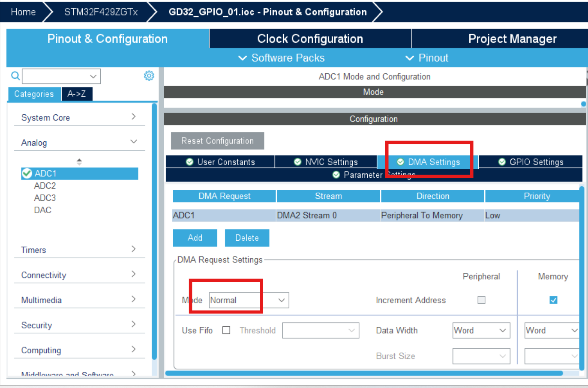Click the green check icon beside ADC1
The image size is (588, 388).
point(27,173)
